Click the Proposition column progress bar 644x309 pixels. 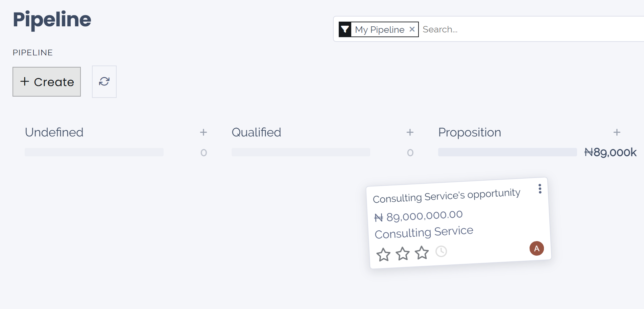[x=507, y=152]
